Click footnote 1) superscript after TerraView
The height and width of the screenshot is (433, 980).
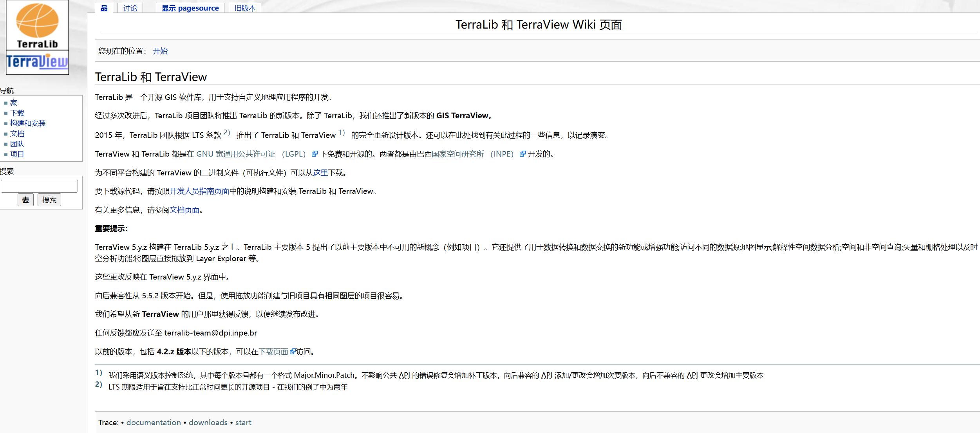342,133
